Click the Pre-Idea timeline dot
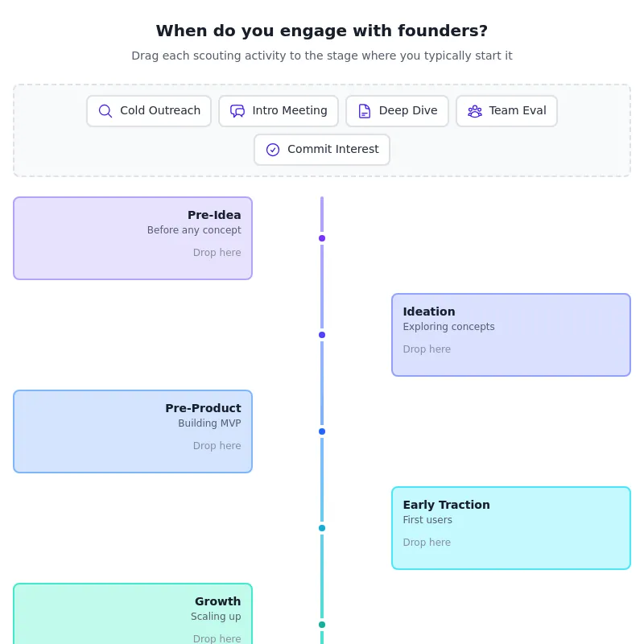 [x=322, y=238]
